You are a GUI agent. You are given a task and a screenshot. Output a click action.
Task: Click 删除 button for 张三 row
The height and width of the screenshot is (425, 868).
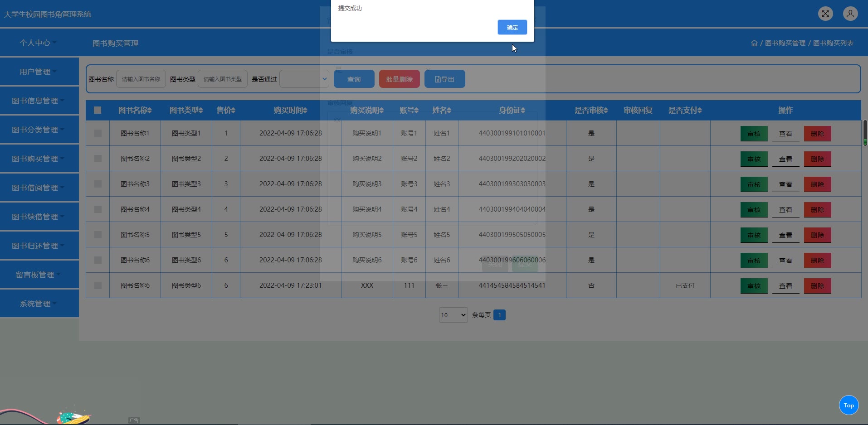click(818, 286)
